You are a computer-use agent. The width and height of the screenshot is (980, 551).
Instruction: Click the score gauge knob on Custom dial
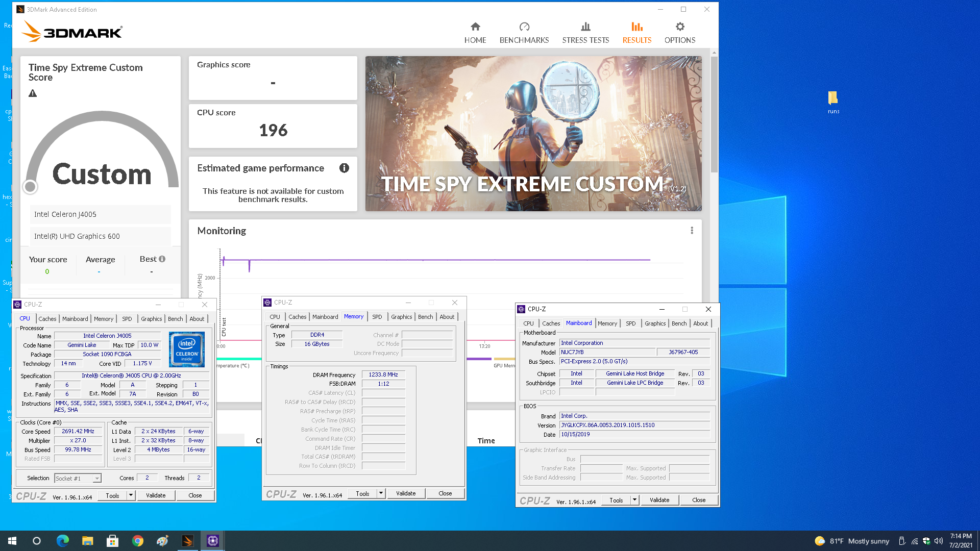pos(30,187)
